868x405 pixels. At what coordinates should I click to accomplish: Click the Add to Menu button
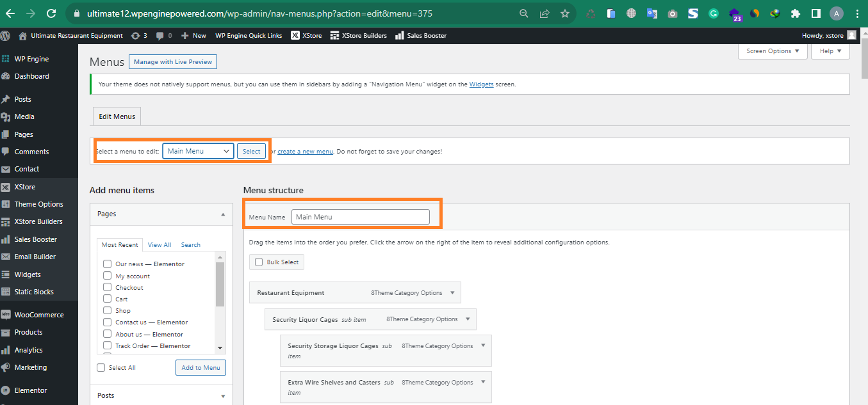pos(201,367)
